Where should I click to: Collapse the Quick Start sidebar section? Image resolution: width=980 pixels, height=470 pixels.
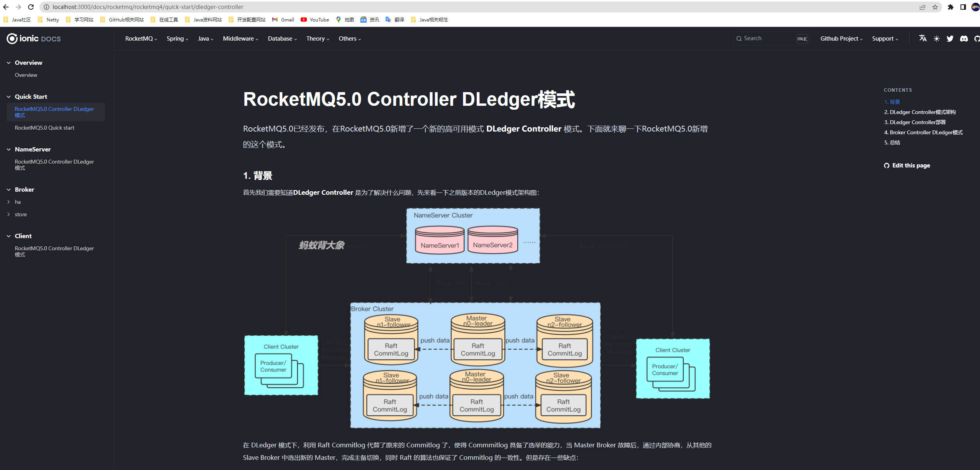9,97
